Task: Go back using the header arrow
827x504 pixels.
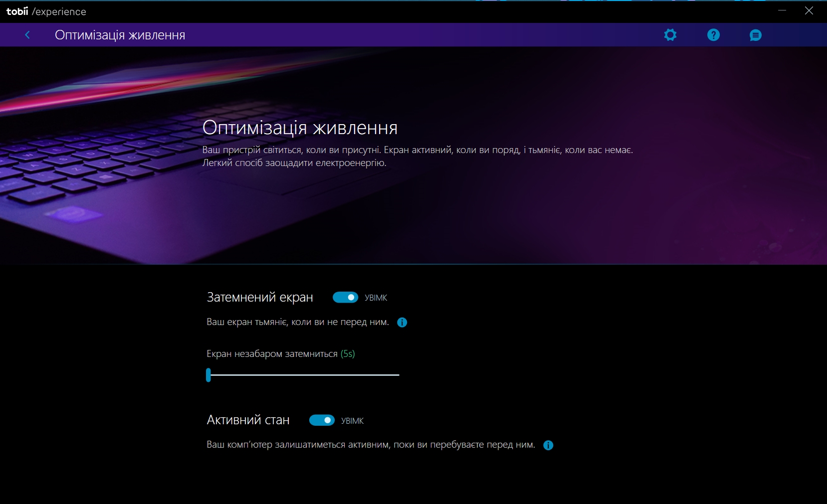Action: 27,35
